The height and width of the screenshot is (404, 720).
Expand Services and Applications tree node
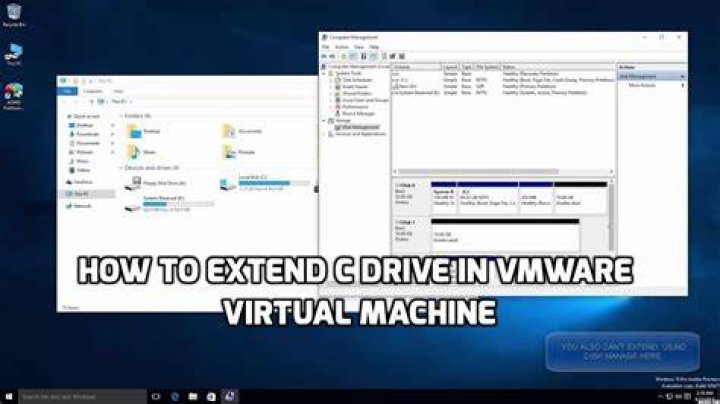point(324,134)
